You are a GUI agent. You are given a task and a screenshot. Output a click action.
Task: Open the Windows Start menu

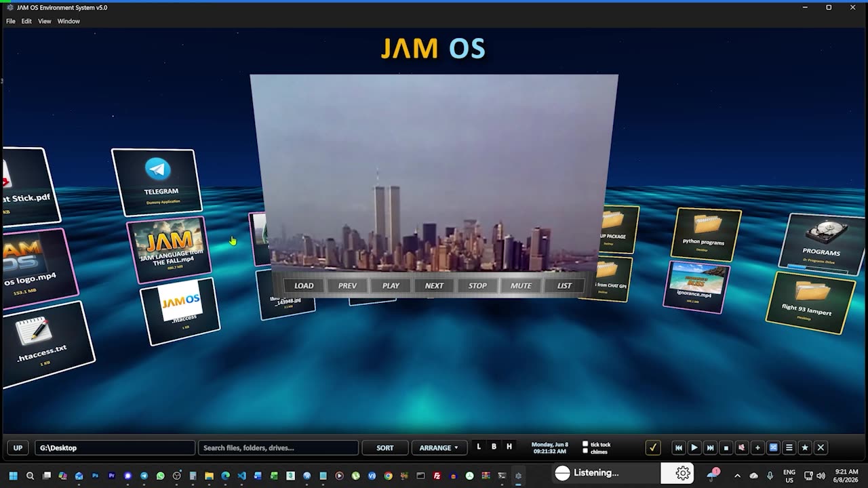click(x=13, y=476)
